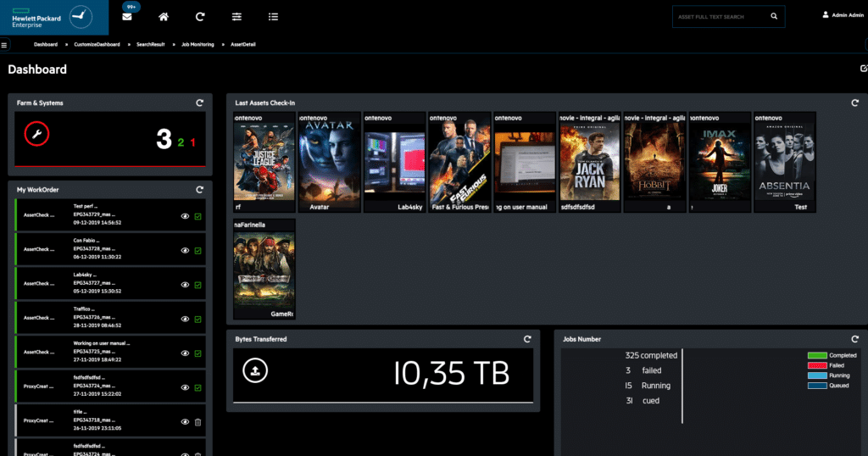
Task: View the 'Test perf' work order eye icon
Action: [185, 216]
